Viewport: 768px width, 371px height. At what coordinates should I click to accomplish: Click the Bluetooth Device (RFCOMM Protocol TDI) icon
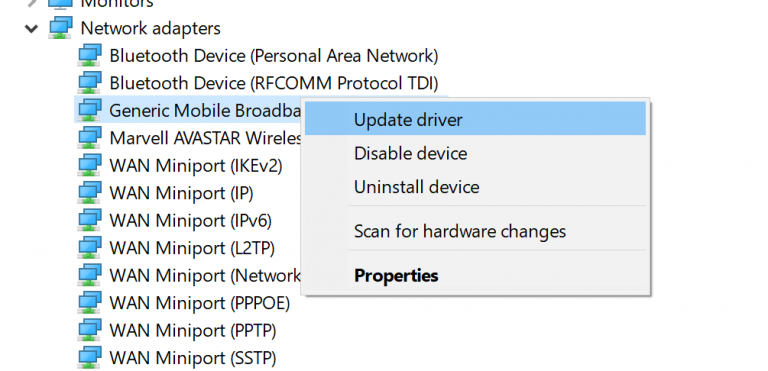[90, 83]
